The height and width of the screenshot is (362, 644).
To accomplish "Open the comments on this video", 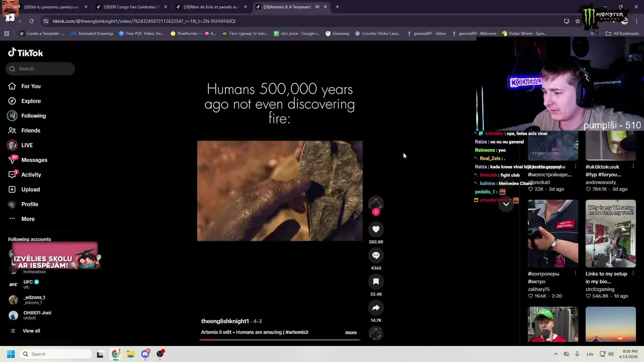I will tap(376, 255).
